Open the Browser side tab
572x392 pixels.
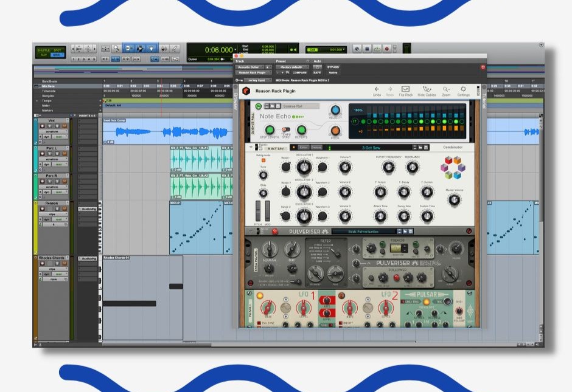(236, 97)
